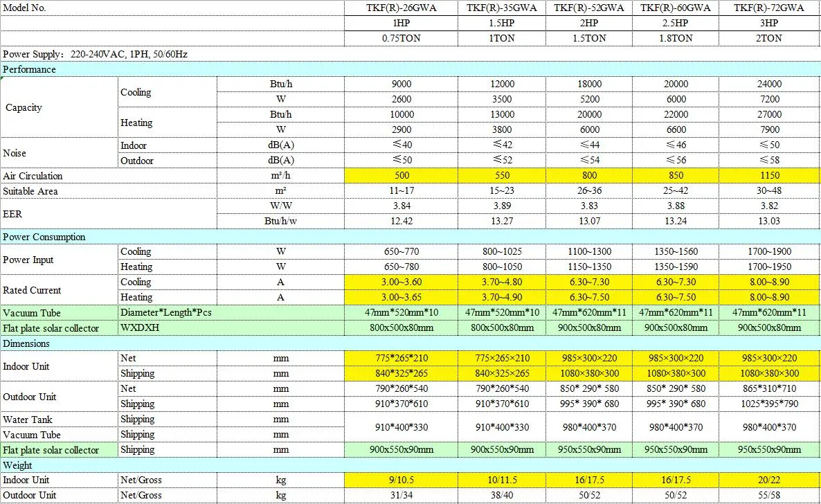The width and height of the screenshot is (821, 504).
Task: Select the 1.8TON cell
Action: pos(676,38)
